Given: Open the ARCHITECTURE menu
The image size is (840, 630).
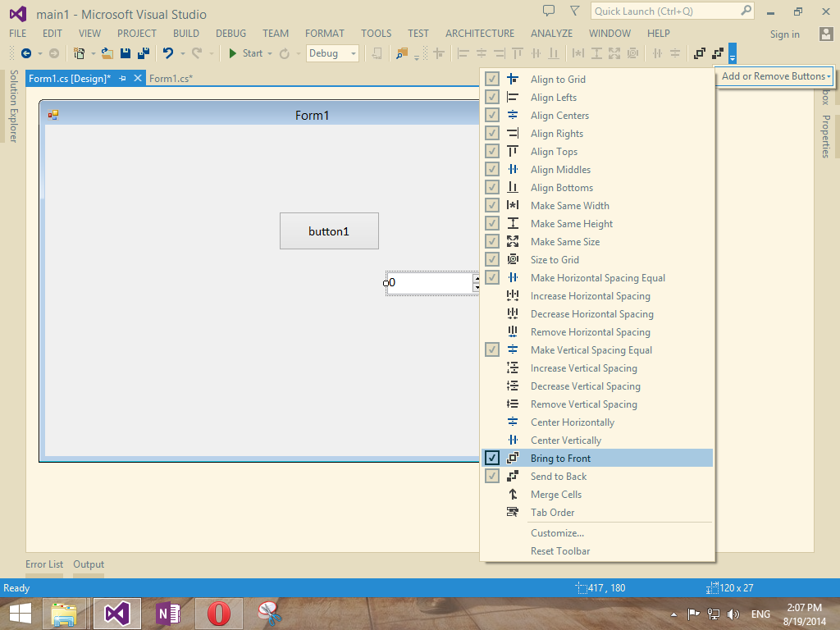Looking at the screenshot, I should point(479,33).
